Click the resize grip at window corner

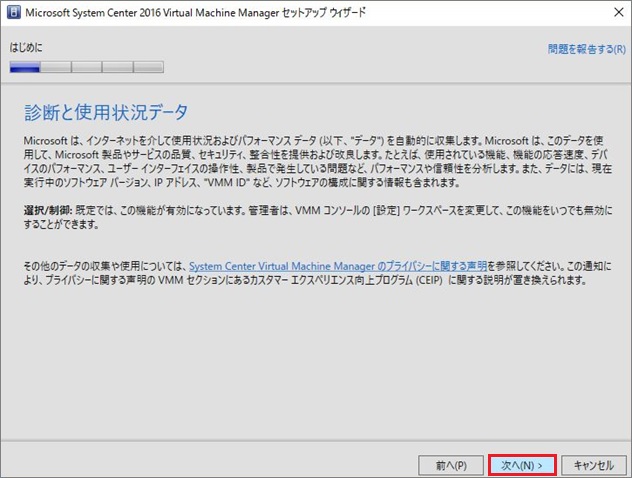625,472
